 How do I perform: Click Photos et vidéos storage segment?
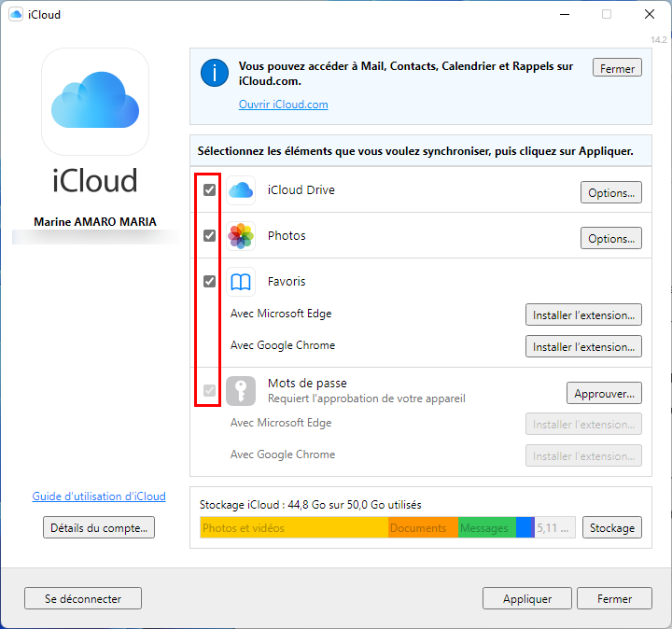click(x=294, y=527)
